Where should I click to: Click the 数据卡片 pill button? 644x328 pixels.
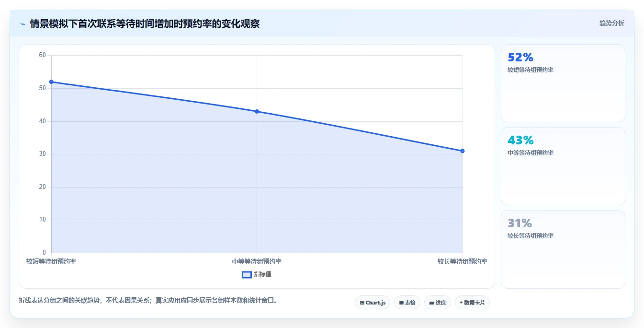[x=472, y=303]
